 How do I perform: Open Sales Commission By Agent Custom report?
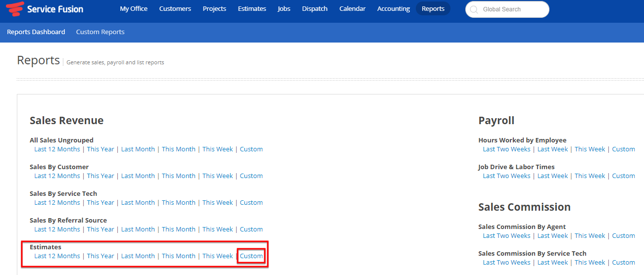point(624,236)
